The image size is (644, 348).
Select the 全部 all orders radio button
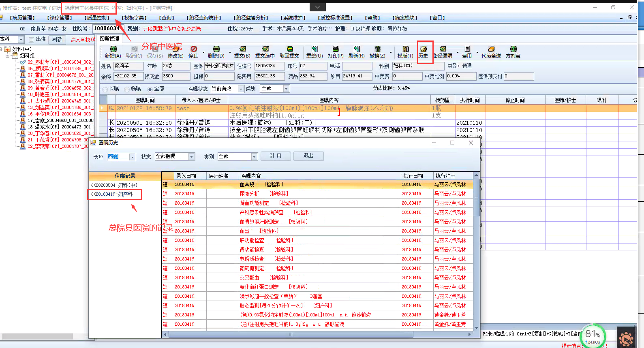click(150, 89)
